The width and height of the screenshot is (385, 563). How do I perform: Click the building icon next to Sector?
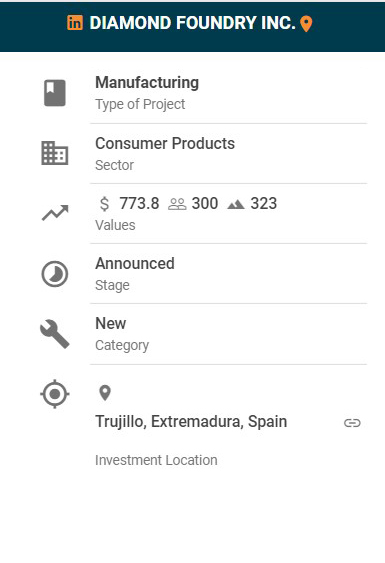(55, 153)
